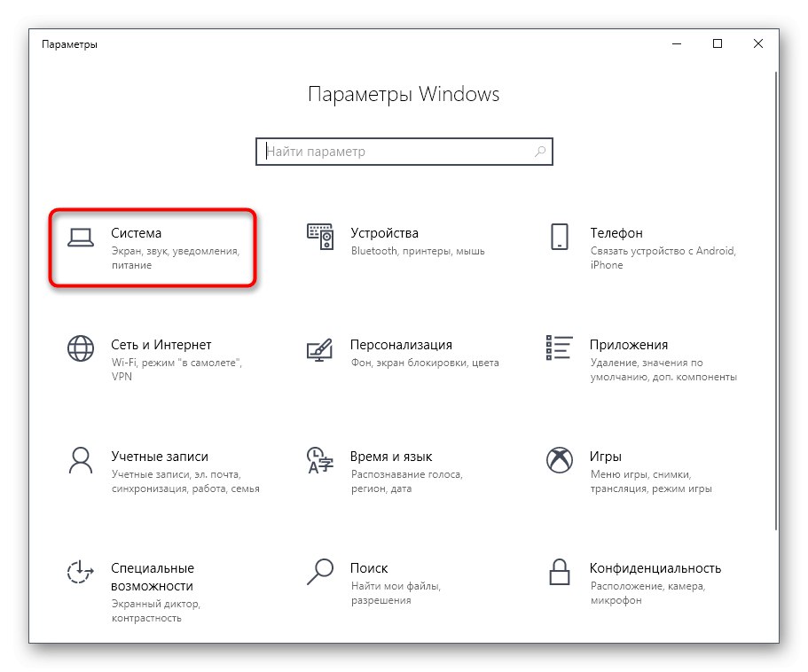Click the Время и язык heading

391,457
